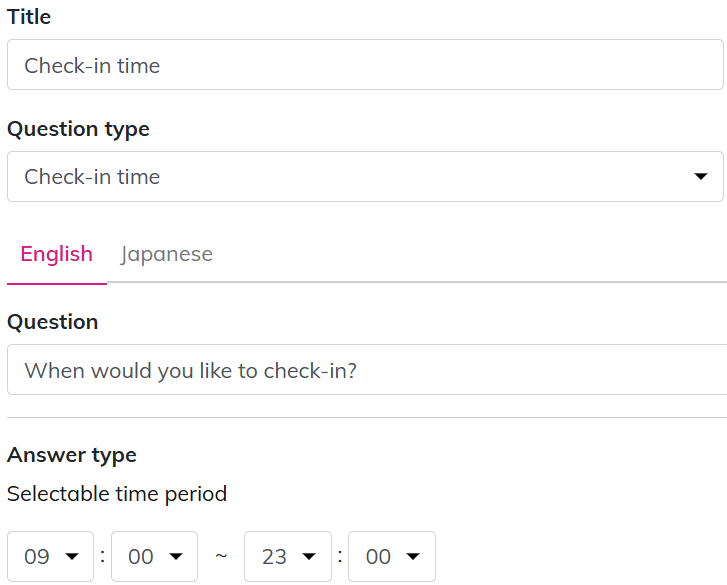
Task: Click the arrow icon beside 09
Action: [71, 557]
